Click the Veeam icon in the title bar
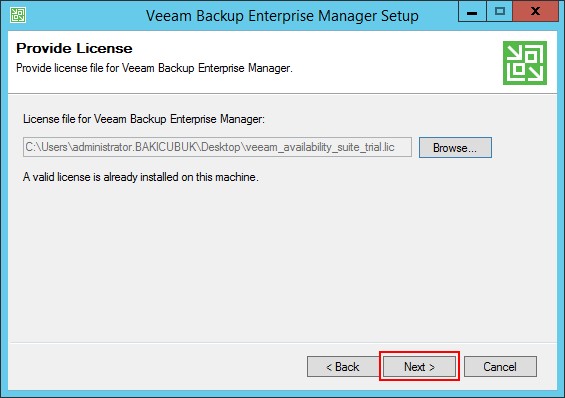 (18, 15)
